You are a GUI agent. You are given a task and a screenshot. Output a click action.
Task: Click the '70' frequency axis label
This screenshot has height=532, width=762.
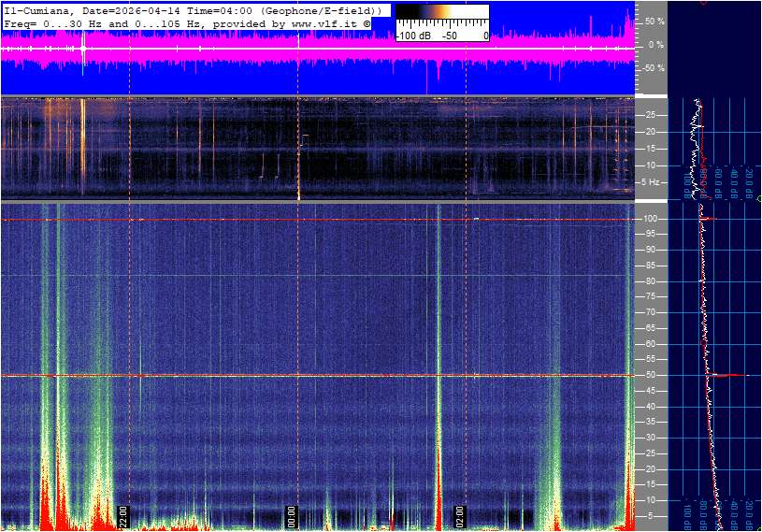[651, 312]
